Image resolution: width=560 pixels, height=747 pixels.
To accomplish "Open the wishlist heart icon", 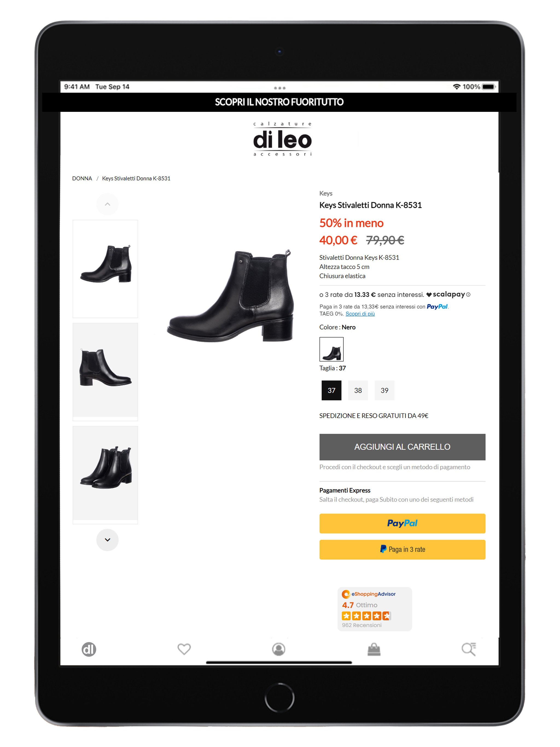I will pos(184,649).
